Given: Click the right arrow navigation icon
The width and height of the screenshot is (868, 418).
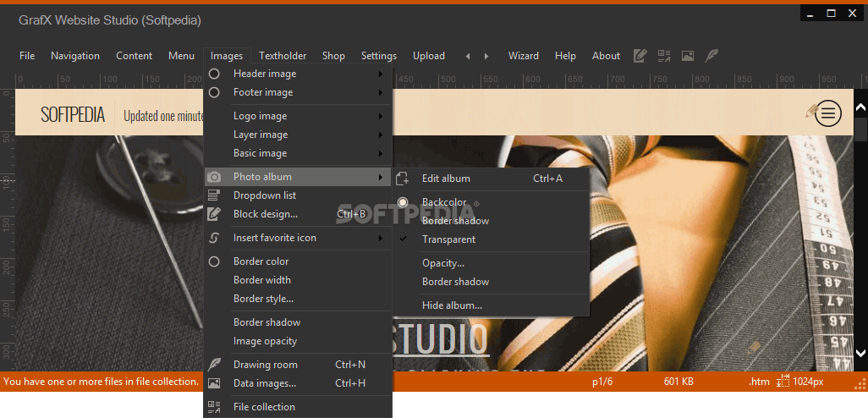Looking at the screenshot, I should pos(486,56).
